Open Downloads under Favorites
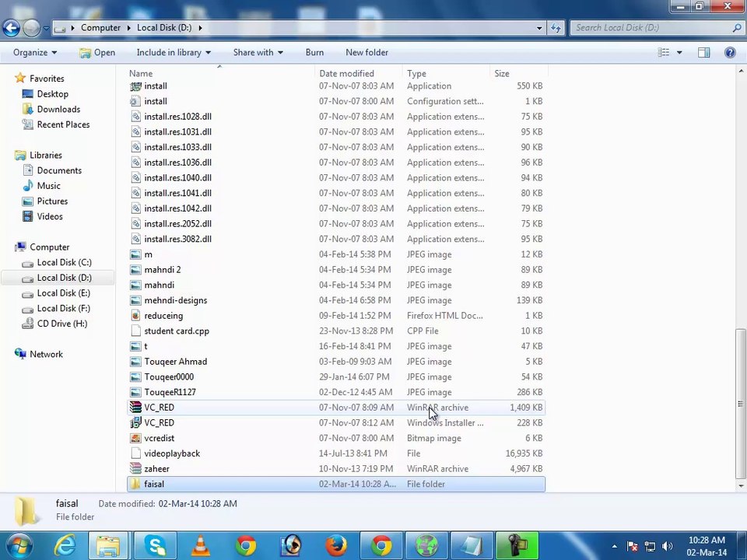The height and width of the screenshot is (560, 747). (58, 109)
